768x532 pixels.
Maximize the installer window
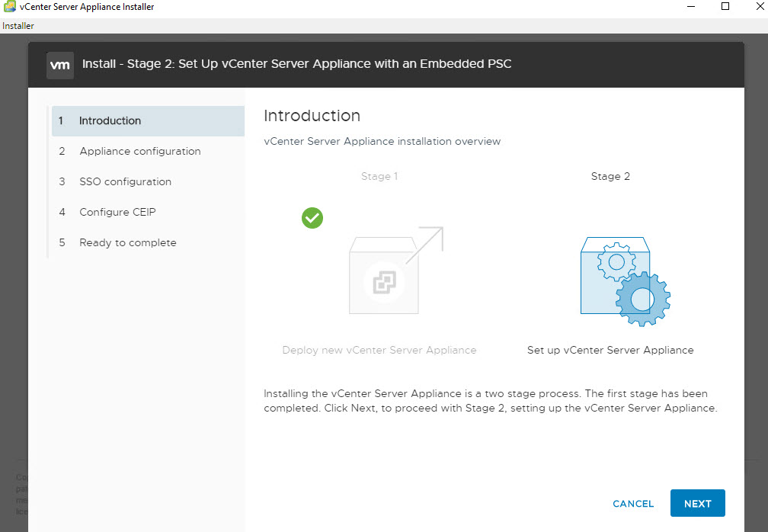click(x=725, y=7)
